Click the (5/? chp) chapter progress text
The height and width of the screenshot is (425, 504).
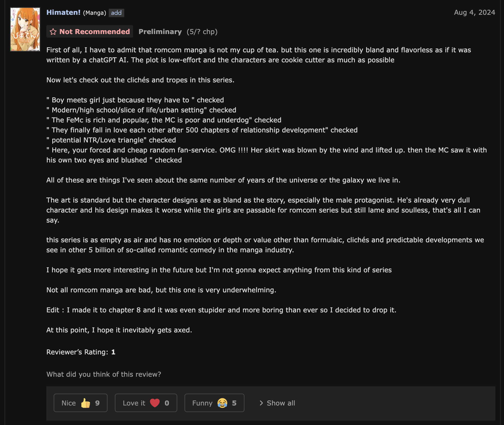coord(202,32)
